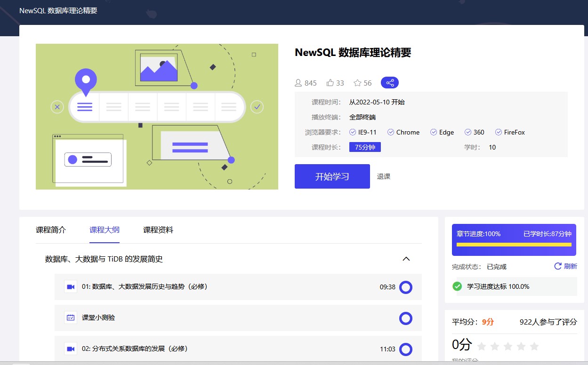Toggle completion circle for lesson 02

(405, 349)
